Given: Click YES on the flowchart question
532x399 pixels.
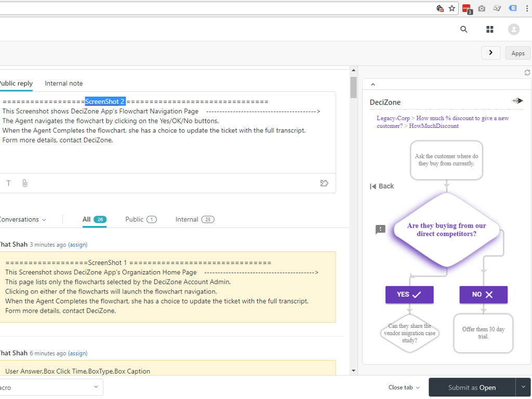Looking at the screenshot, I should tap(409, 295).
